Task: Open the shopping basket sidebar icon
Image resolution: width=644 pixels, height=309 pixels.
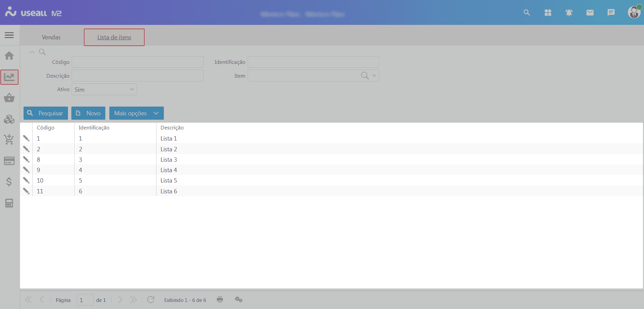Action: 9,98
